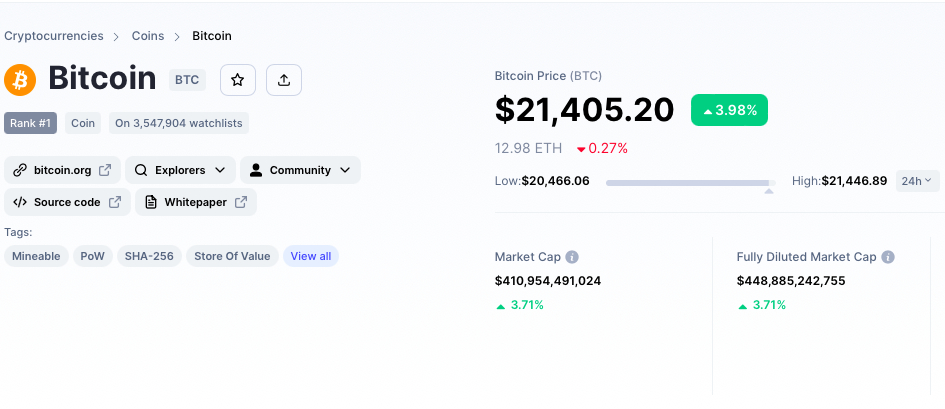The image size is (945, 409).
Task: Click the red 0.27% ETH change
Action: point(602,148)
